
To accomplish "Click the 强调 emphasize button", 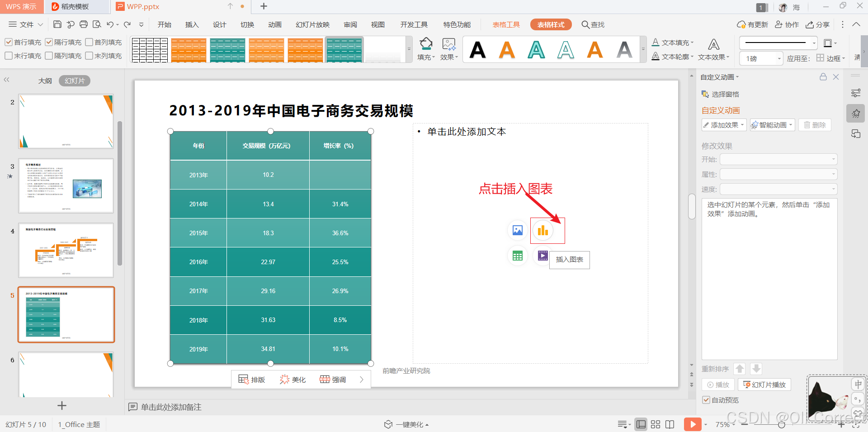I will (x=333, y=380).
